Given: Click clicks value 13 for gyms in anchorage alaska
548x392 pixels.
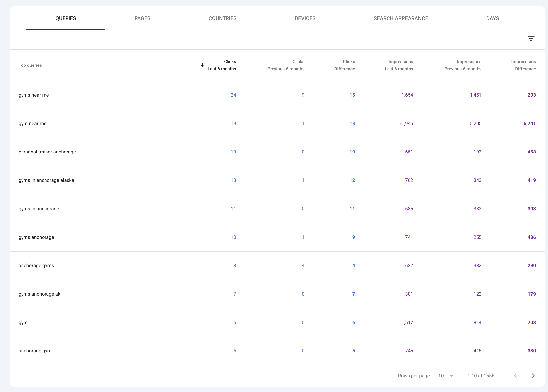Looking at the screenshot, I should [x=233, y=180].
